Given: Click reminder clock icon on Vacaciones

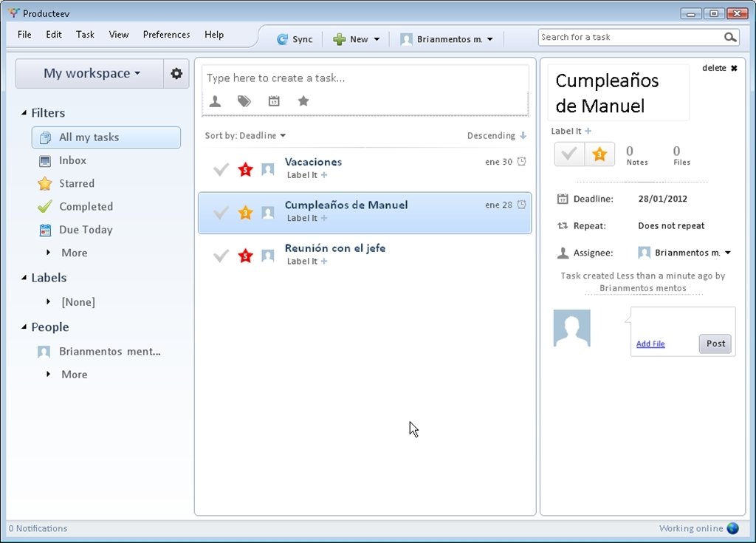Looking at the screenshot, I should [522, 162].
